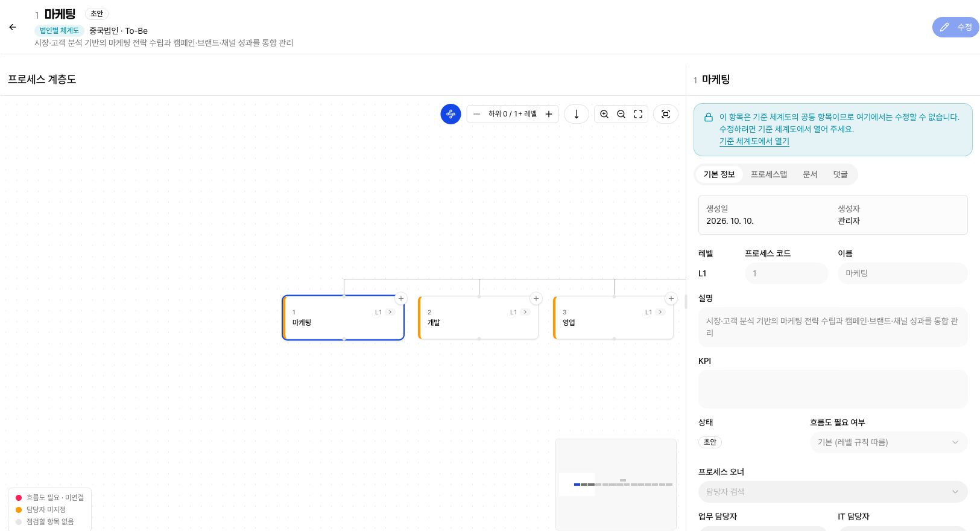Viewport: 980px width, 531px height.
Task: Expand the L1 chevron on 영업 node
Action: coord(660,312)
